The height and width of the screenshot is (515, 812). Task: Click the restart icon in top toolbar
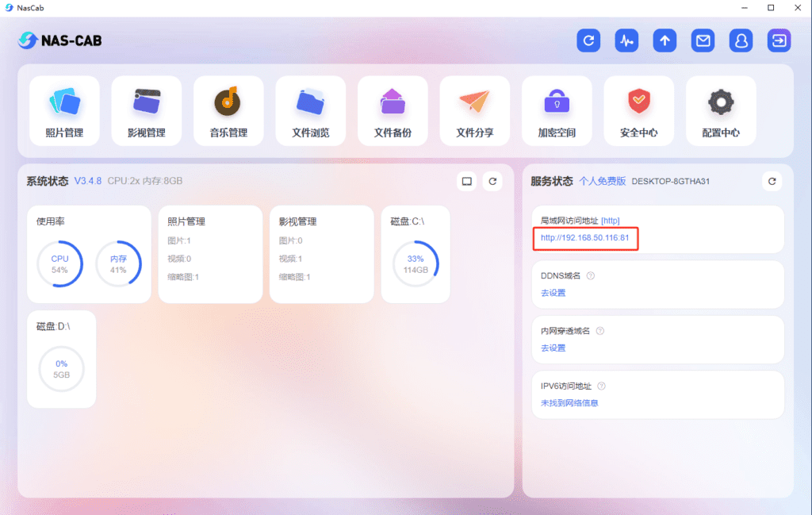588,40
